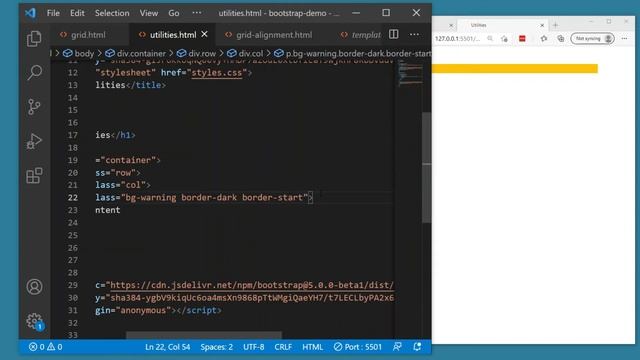640x360 pixels.
Task: Click Ln 22, Col 54 in status bar
Action: (x=168, y=347)
